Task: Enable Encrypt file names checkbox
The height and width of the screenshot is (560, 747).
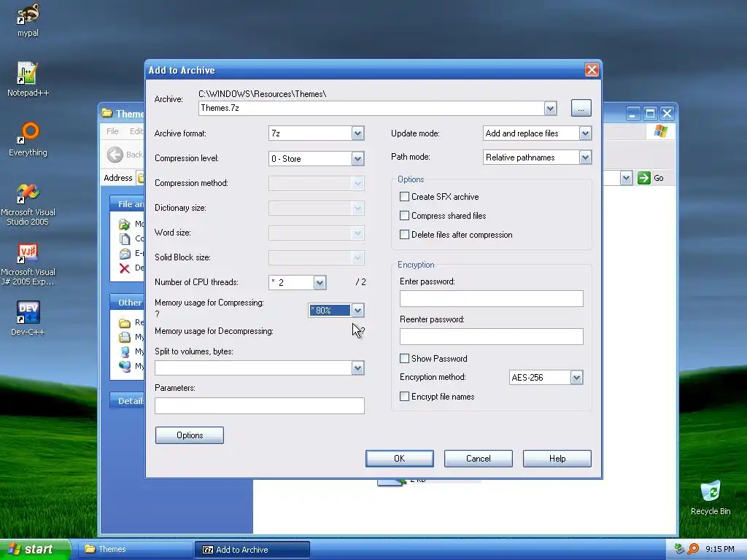Action: point(404,397)
